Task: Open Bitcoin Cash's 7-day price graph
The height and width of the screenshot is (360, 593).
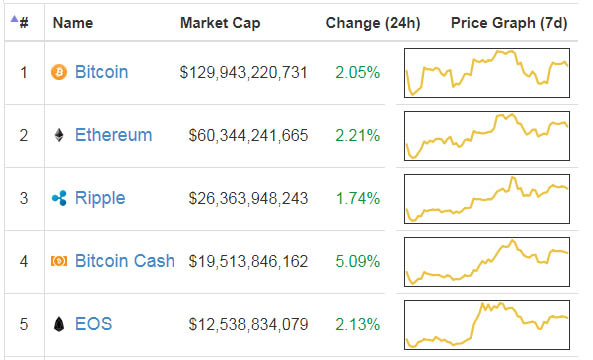Action: (487, 262)
